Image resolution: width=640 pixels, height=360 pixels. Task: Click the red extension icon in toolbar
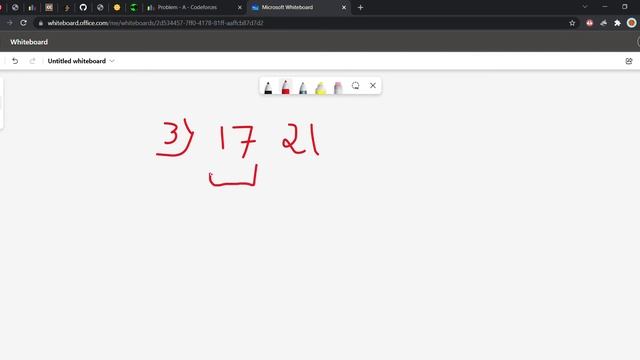[589, 23]
